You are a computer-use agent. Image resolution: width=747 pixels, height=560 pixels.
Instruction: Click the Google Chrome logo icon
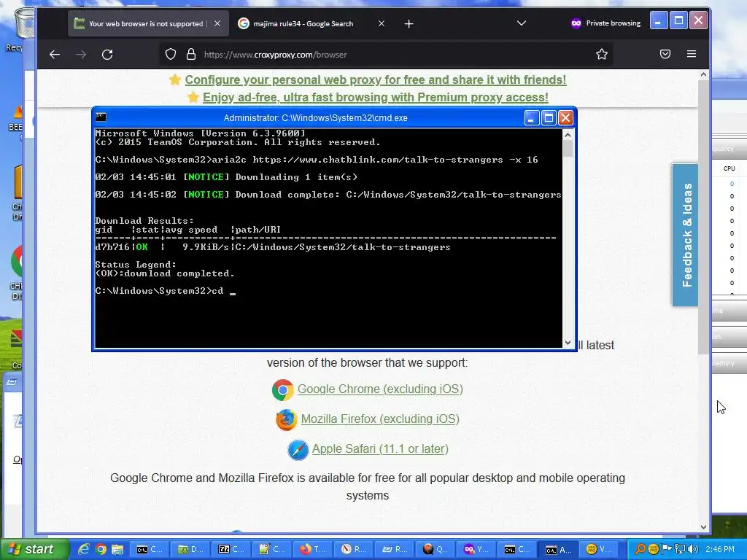point(282,390)
